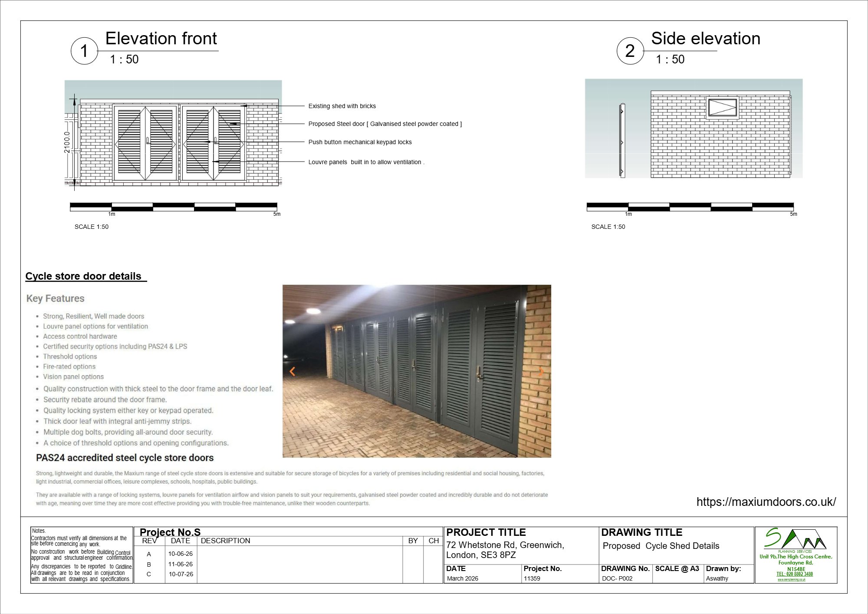Click the DESCRIPTION column header
This screenshot has height=614, width=868.
(225, 541)
